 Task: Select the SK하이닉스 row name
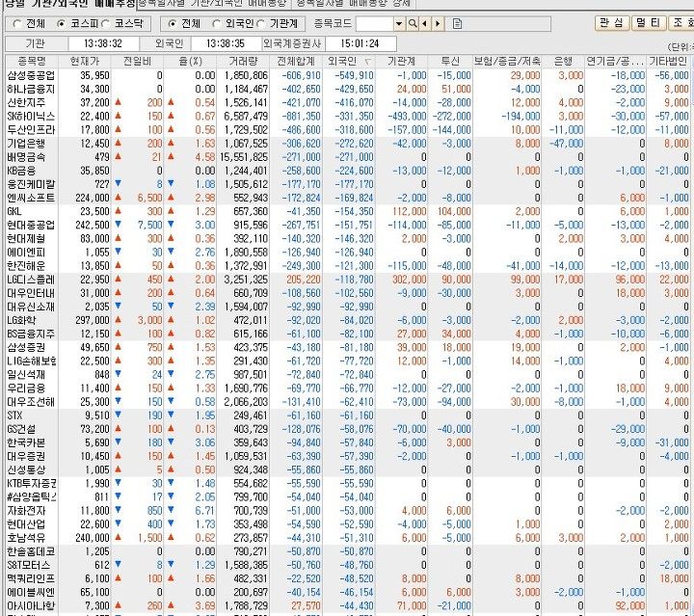(x=31, y=117)
